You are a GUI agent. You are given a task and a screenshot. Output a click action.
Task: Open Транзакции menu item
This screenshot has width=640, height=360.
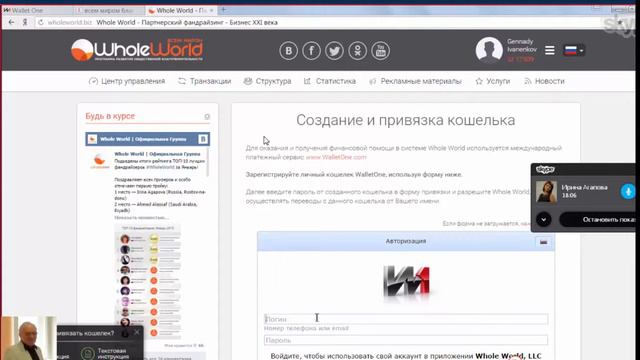pyautogui.click(x=204, y=81)
